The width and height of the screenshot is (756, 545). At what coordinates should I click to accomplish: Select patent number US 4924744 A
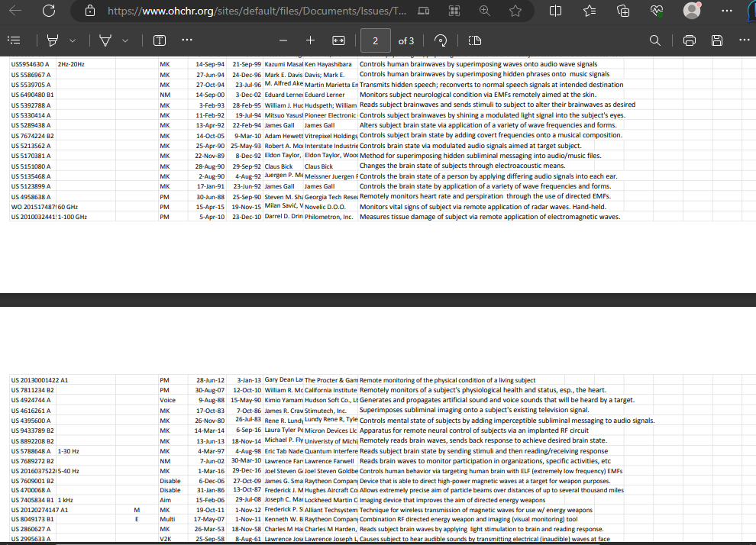tap(31, 400)
